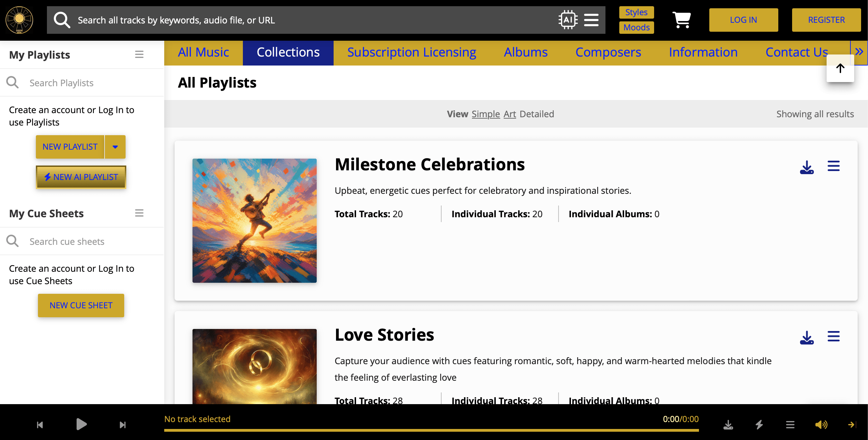
Task: Open the Styles filter
Action: click(637, 12)
